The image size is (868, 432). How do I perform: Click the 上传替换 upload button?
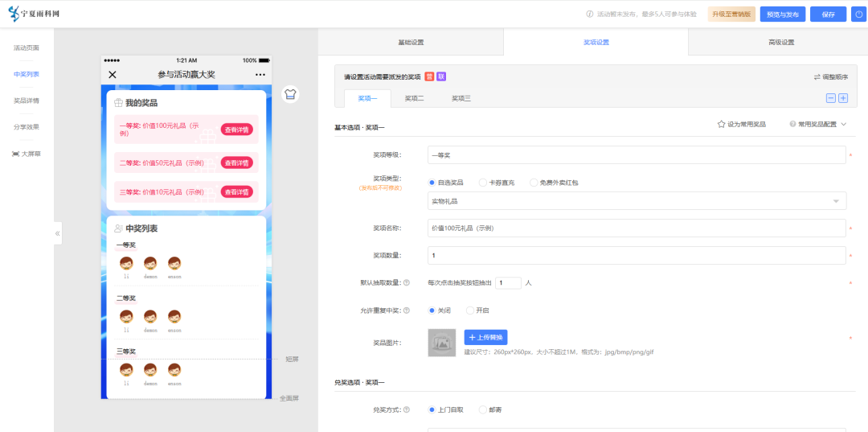click(x=485, y=337)
